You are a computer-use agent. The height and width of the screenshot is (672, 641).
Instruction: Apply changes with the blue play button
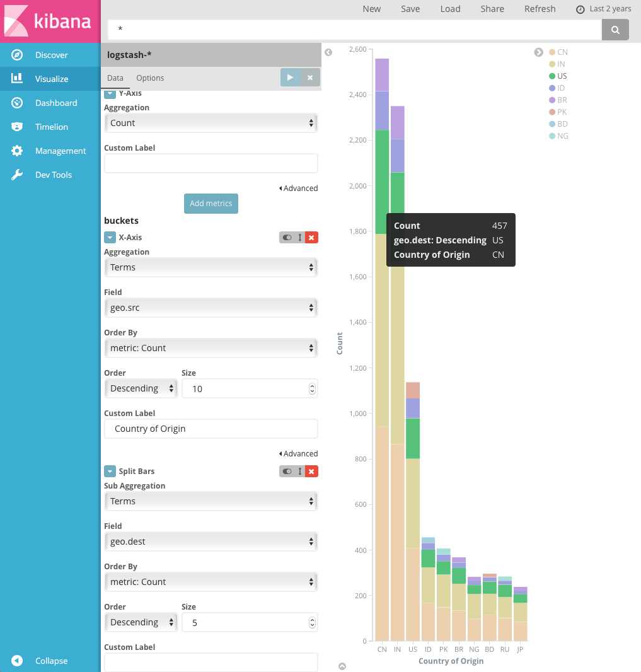289,78
